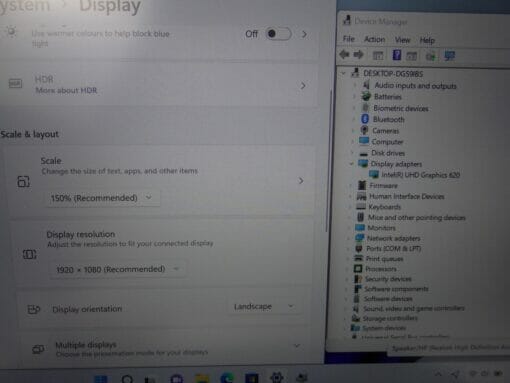Open the Scale 150% (Recommended) dropdown
This screenshot has height=383, width=510.
(x=102, y=198)
